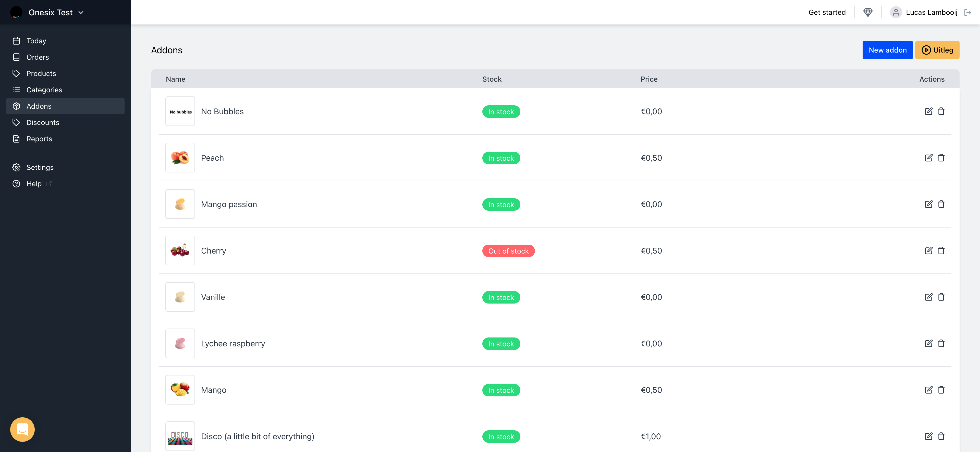Click the delete icon for Peach
Screen dimensions: 980x452
[941, 157]
